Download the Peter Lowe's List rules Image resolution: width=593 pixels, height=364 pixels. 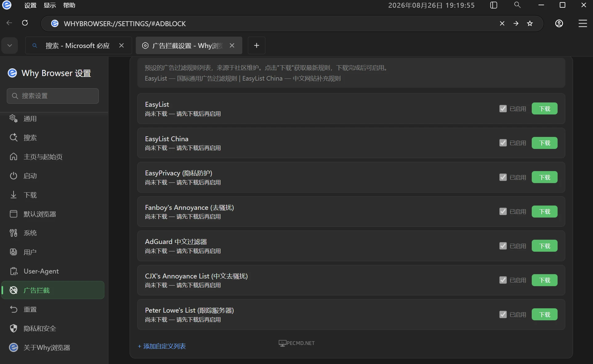[x=544, y=314]
